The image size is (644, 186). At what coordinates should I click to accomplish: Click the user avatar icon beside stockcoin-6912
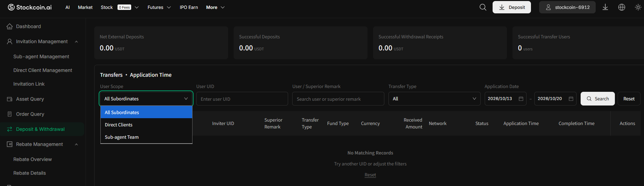click(548, 7)
